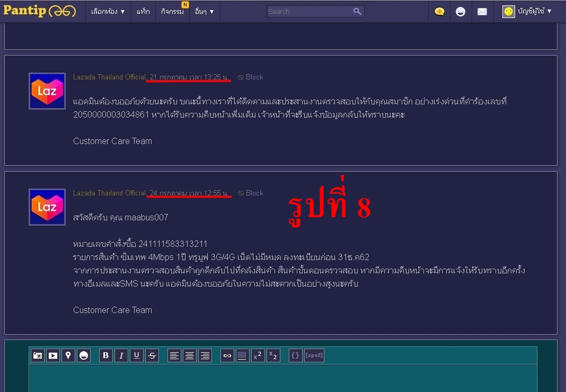Insert a hyperlink with link icon
The width and height of the screenshot is (566, 392).
coord(227,355)
